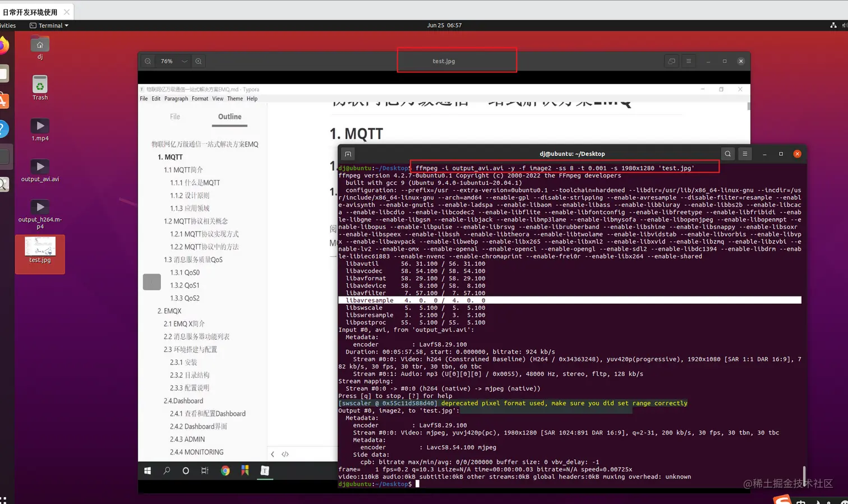Switch to the Outline tab in sidebar

[x=229, y=117]
